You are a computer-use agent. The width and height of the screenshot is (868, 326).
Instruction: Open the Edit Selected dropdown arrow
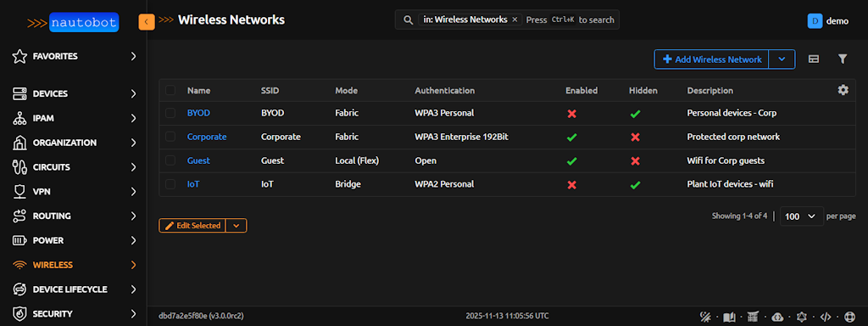[x=236, y=226]
